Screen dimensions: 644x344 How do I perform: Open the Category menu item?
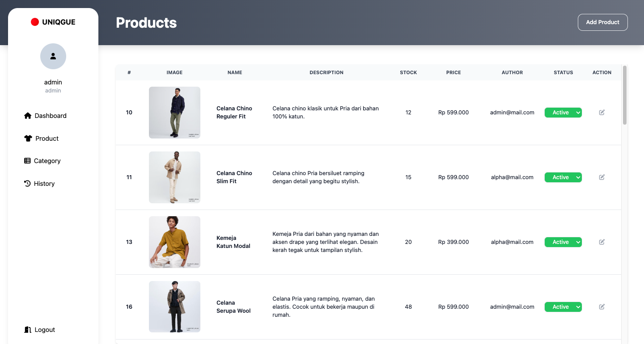tap(42, 161)
